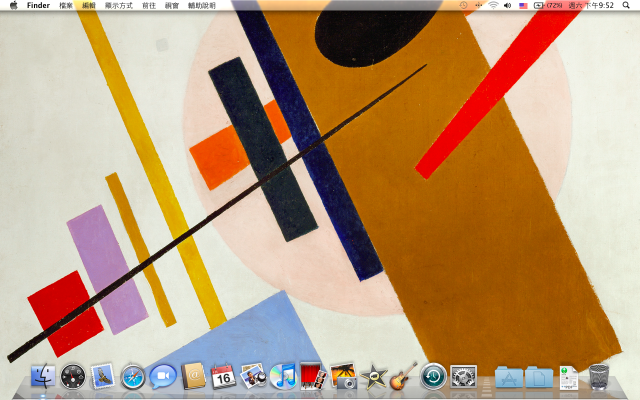
Task: Open the Documents folder stack
Action: (539, 377)
